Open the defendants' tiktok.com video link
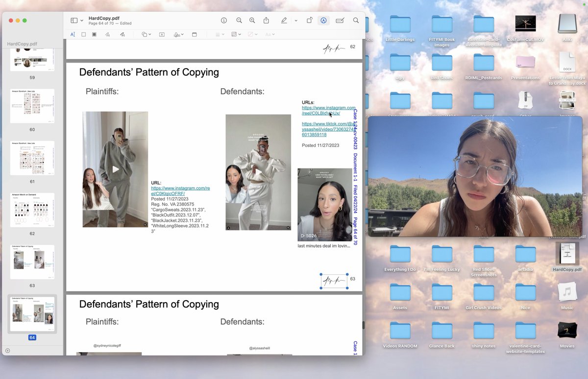Image resolution: width=588 pixels, height=379 pixels. (x=327, y=129)
